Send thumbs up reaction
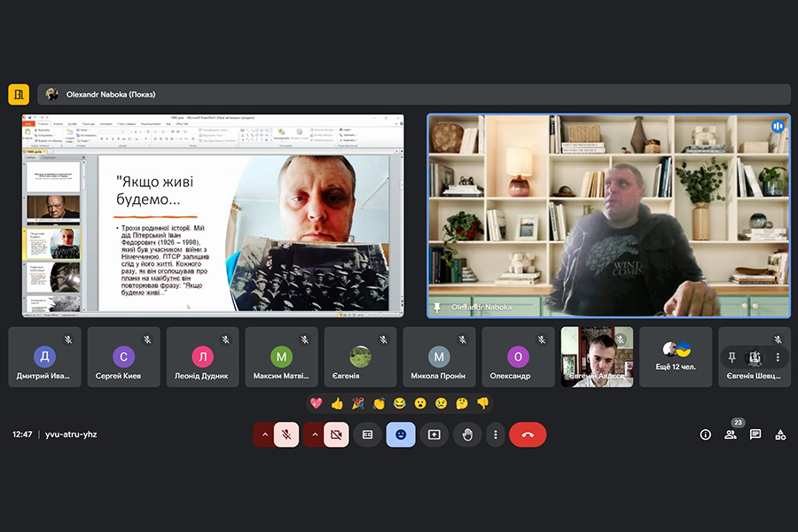The width and height of the screenshot is (798, 532). (x=337, y=403)
